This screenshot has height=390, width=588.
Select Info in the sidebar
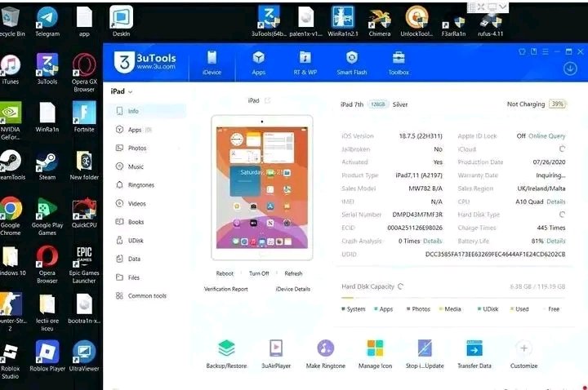pyautogui.click(x=146, y=111)
